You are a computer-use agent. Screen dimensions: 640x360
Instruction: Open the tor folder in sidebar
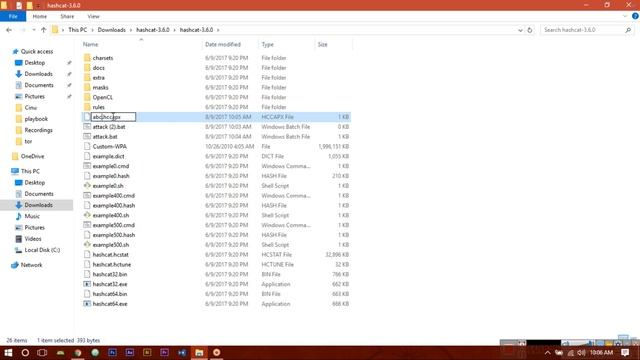pyautogui.click(x=28, y=141)
